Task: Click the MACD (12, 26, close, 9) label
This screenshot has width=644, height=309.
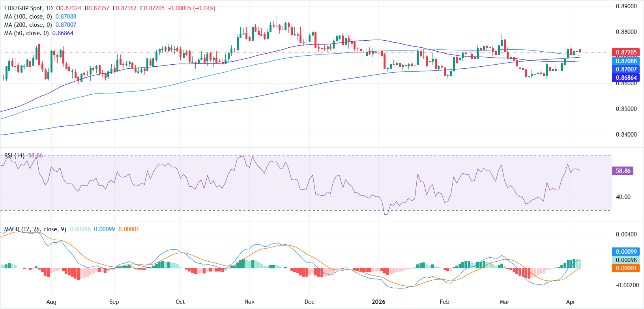Action: pyautogui.click(x=35, y=229)
